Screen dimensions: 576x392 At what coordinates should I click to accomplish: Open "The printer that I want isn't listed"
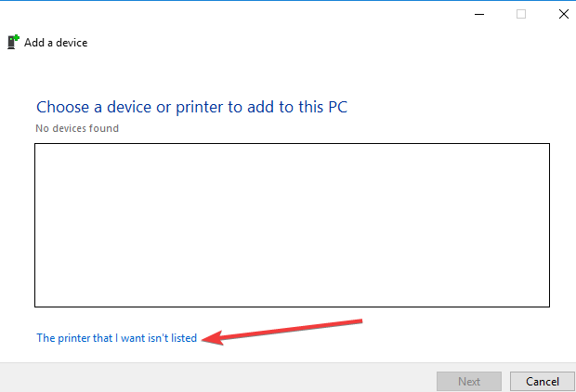coord(116,338)
